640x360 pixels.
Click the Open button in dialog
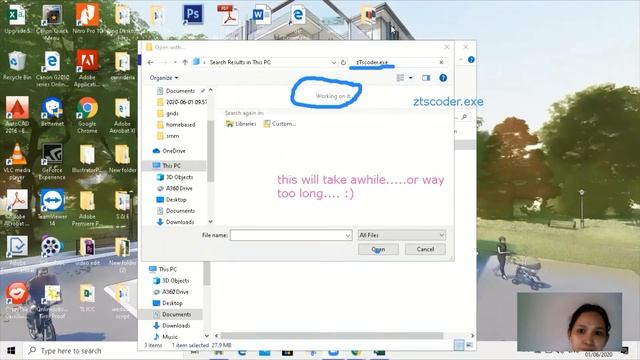tap(378, 249)
